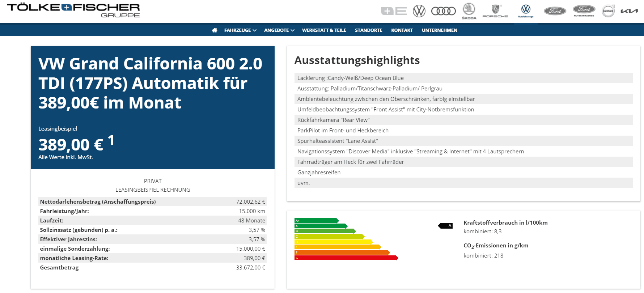Select the Kia brand logo
This screenshot has width=644, height=293.
click(x=629, y=11)
